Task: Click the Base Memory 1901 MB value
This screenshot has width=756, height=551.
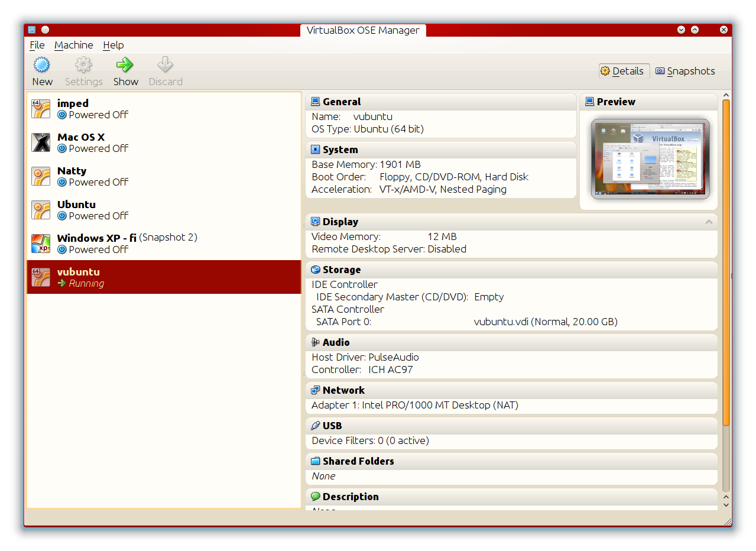Action: tap(400, 164)
